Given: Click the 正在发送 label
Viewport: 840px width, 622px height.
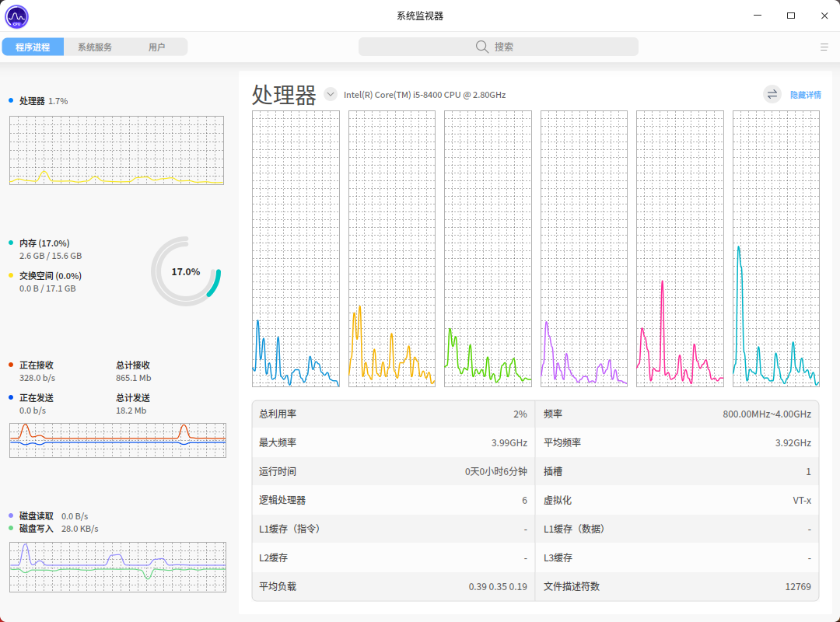Looking at the screenshot, I should pos(37,398).
